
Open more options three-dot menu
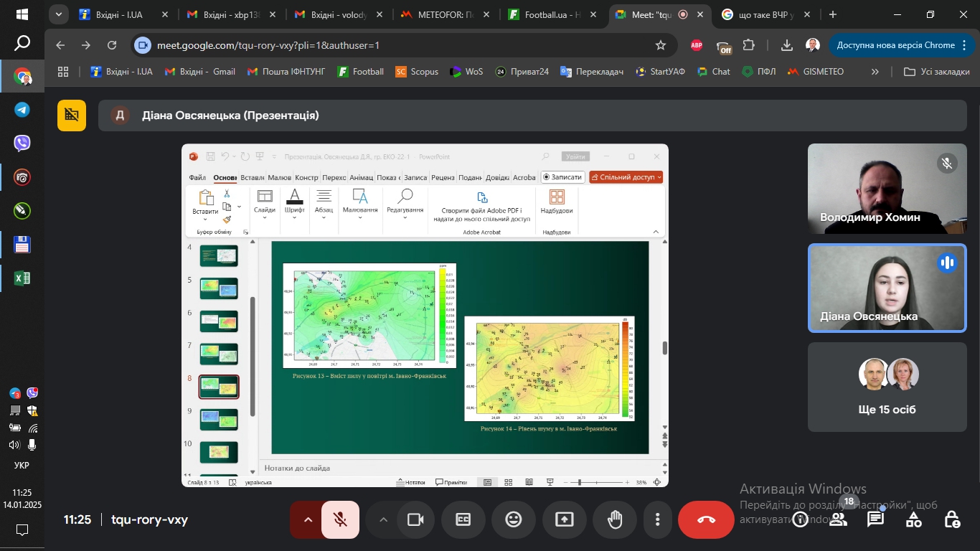tap(657, 519)
